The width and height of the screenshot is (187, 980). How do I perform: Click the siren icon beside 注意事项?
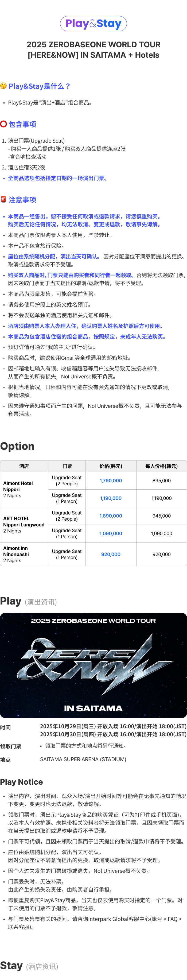coord(3,199)
